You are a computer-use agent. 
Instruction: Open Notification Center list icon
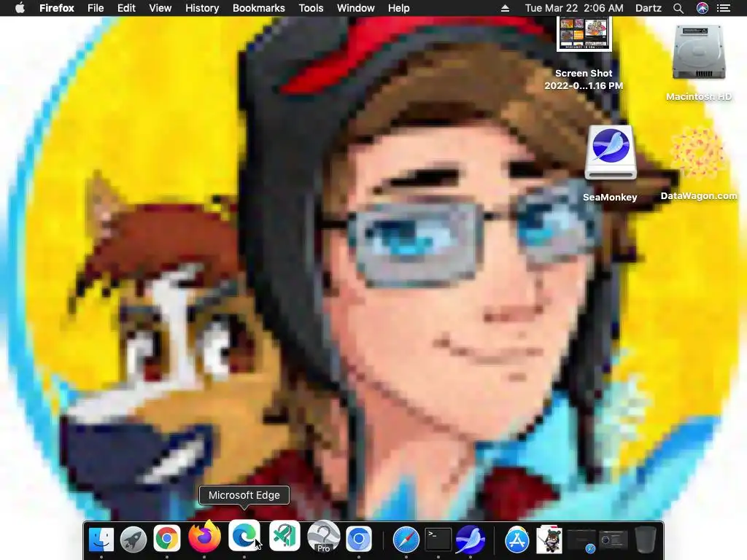(x=724, y=8)
